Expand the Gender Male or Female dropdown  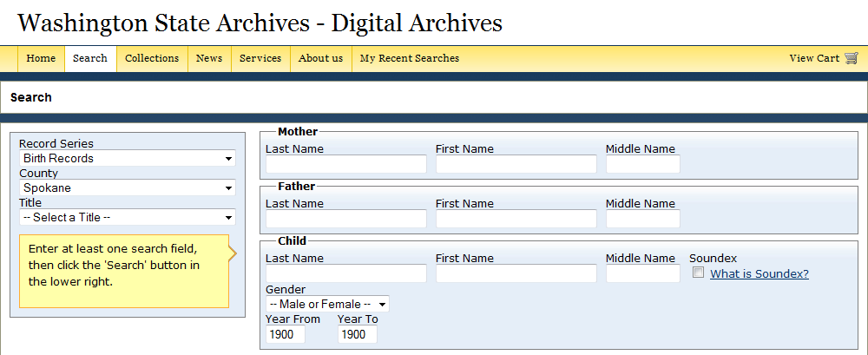point(328,304)
